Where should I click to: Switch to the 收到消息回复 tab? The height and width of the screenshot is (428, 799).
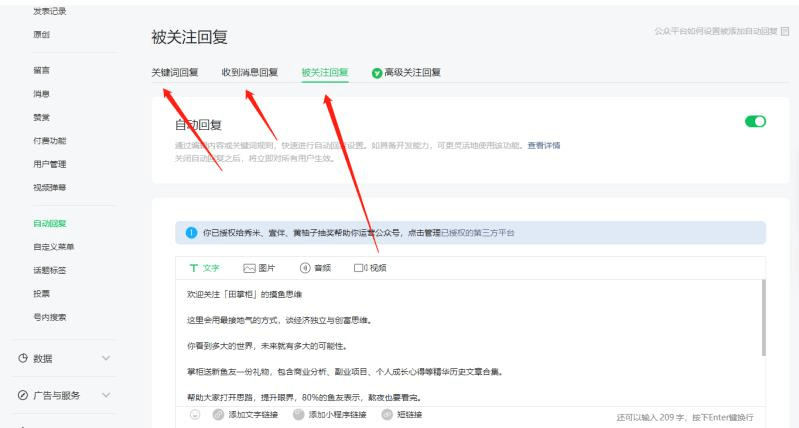click(x=250, y=72)
